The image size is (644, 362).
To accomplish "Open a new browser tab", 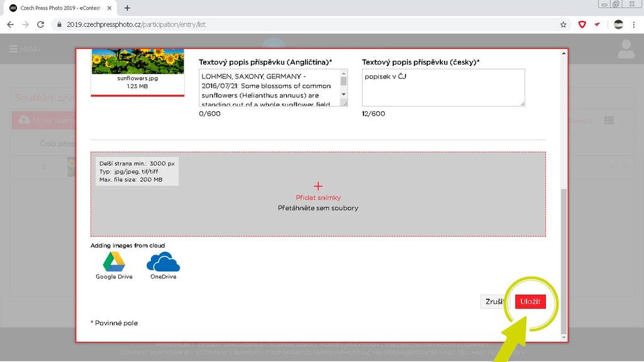I will click(x=127, y=8).
